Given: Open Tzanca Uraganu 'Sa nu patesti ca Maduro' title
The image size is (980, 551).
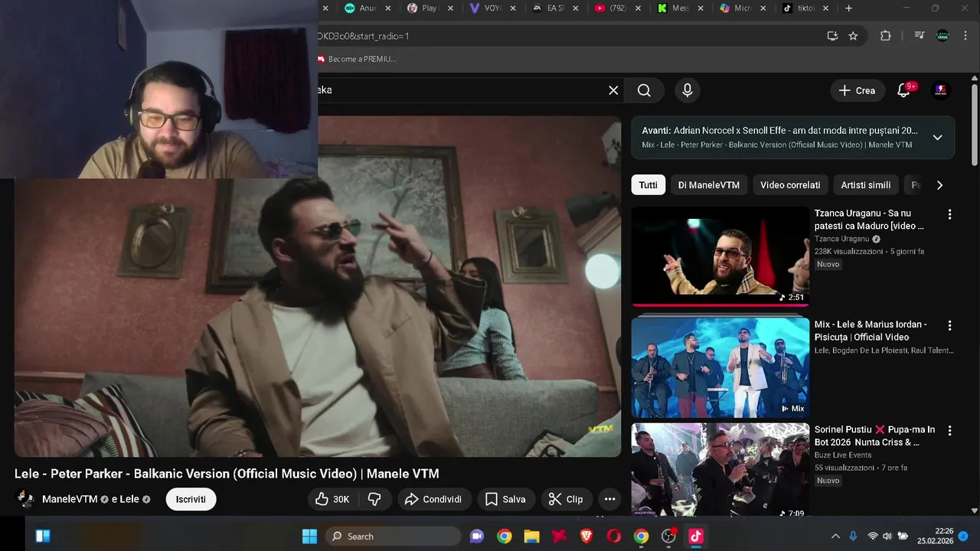Looking at the screenshot, I should (x=870, y=220).
